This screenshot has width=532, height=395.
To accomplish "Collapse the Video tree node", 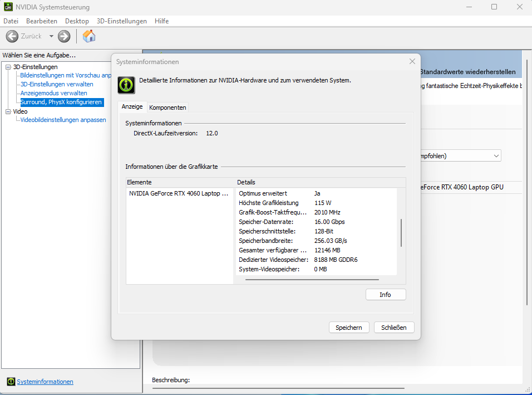I will [x=8, y=111].
